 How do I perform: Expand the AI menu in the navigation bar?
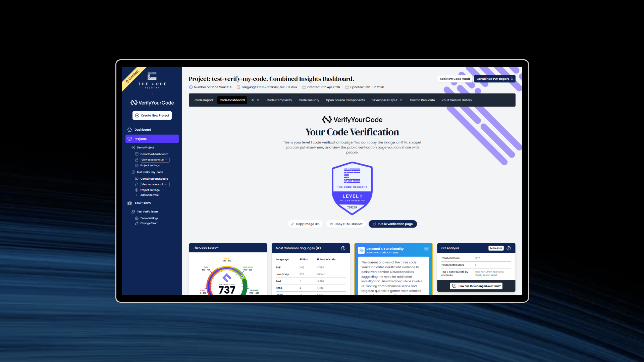[255, 100]
